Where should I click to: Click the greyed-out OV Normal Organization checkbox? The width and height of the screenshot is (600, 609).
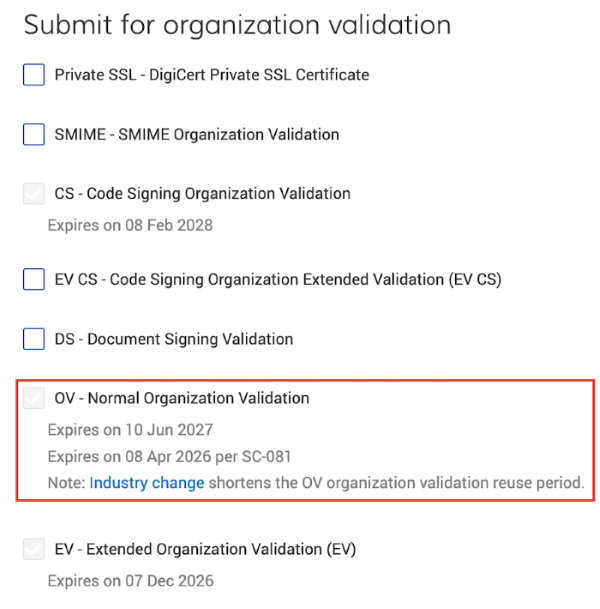click(x=34, y=399)
